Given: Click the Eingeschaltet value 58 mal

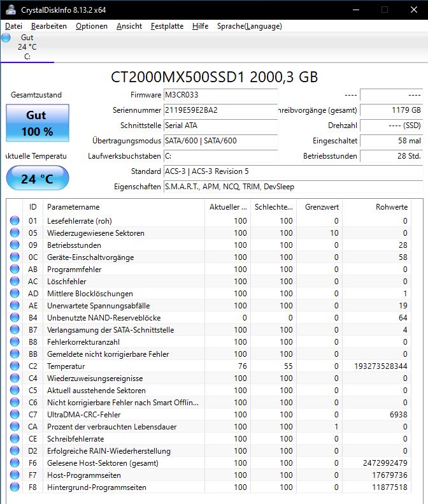Looking at the screenshot, I should click(x=391, y=141).
